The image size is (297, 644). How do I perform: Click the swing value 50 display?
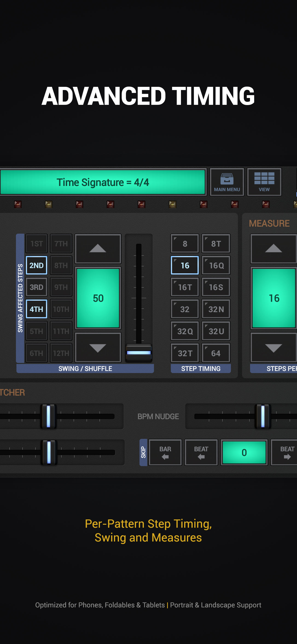98,298
